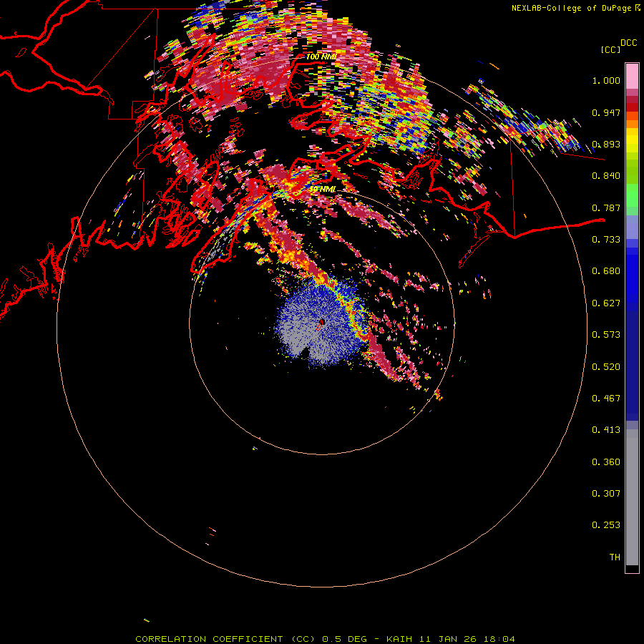Click the 0.947 value on the color scale

(x=606, y=112)
